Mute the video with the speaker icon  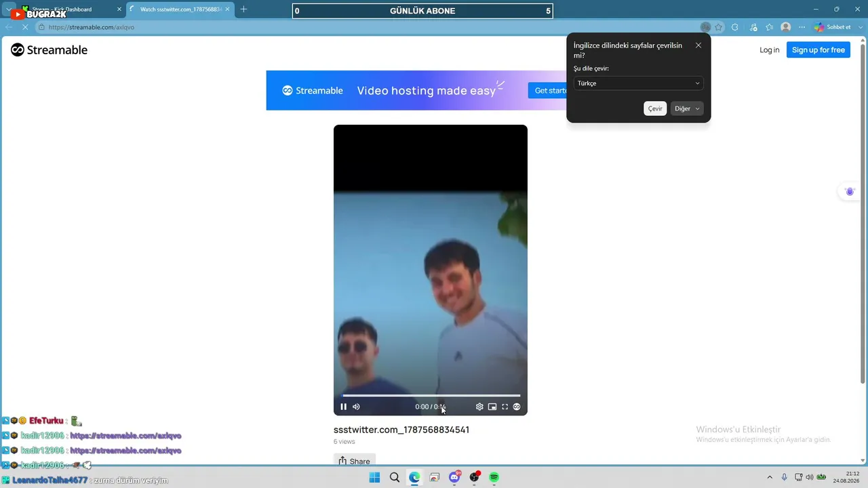click(x=356, y=407)
